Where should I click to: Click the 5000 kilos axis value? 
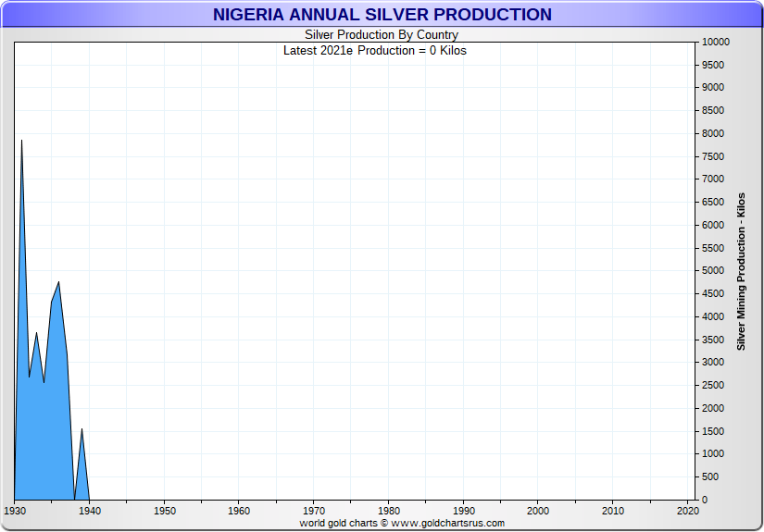point(714,271)
